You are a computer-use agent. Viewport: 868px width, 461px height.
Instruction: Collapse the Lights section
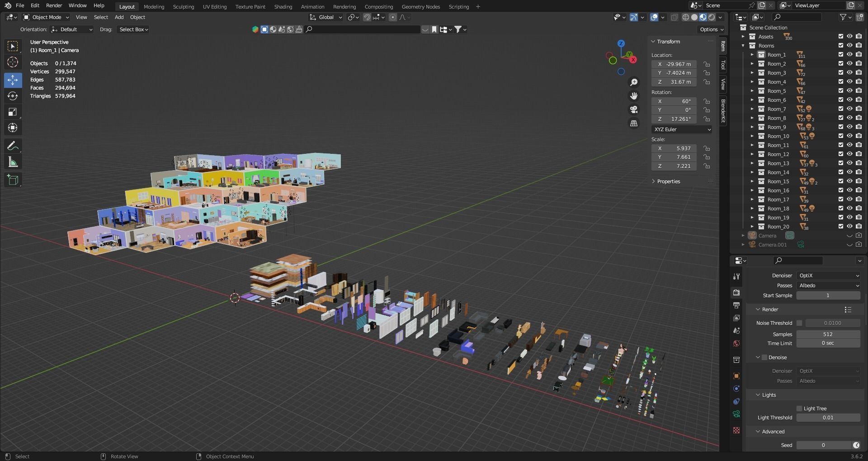(769, 395)
